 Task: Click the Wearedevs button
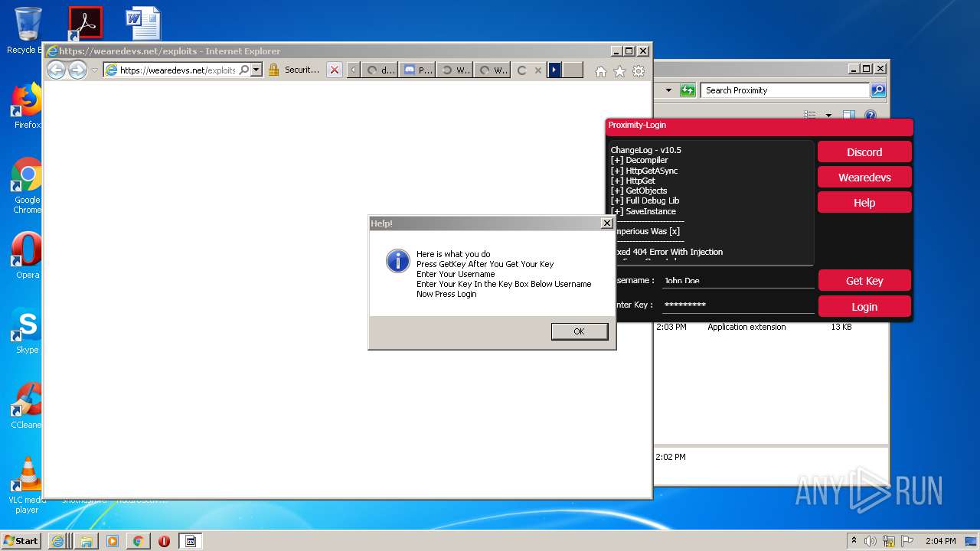point(864,177)
